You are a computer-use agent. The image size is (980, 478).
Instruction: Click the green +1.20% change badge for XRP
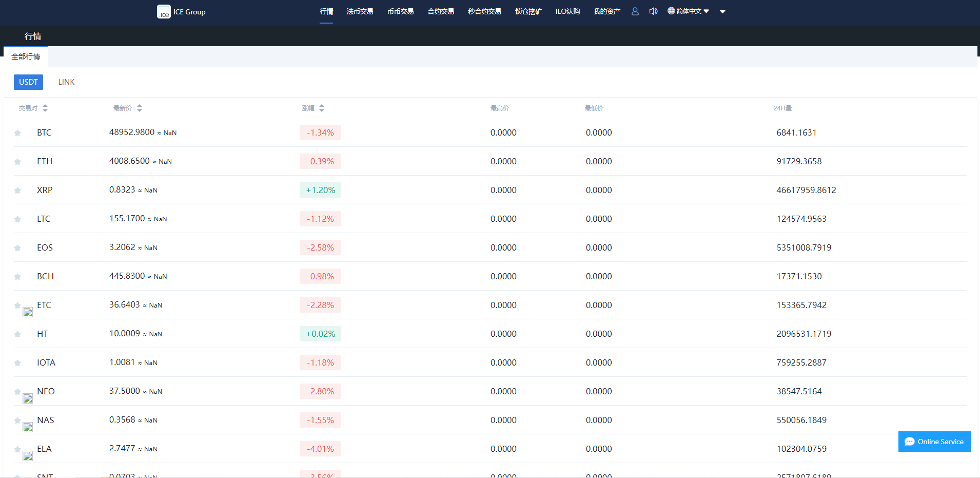click(320, 190)
